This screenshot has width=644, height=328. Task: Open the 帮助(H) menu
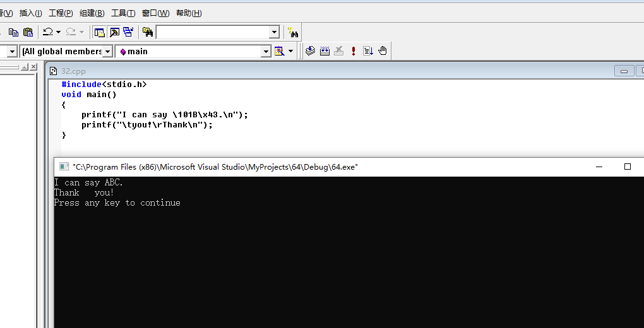pos(189,13)
